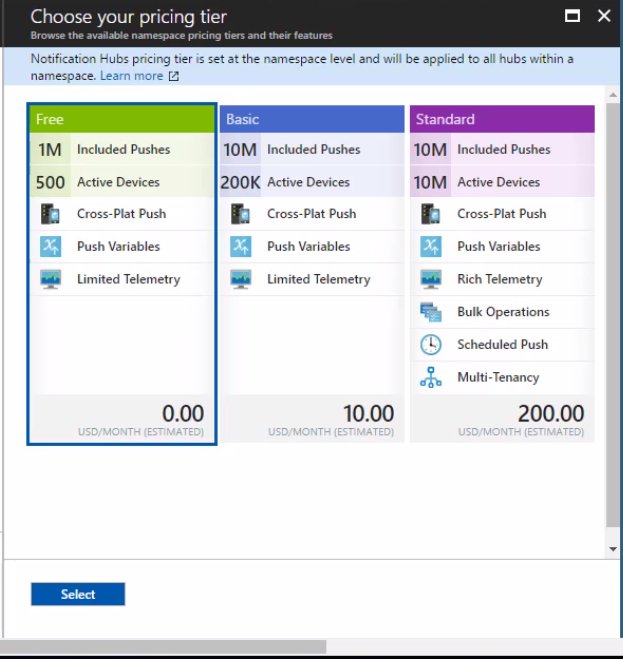Click the vertical scrollbar down arrow
Image resolution: width=623 pixels, height=659 pixels.
click(x=613, y=549)
